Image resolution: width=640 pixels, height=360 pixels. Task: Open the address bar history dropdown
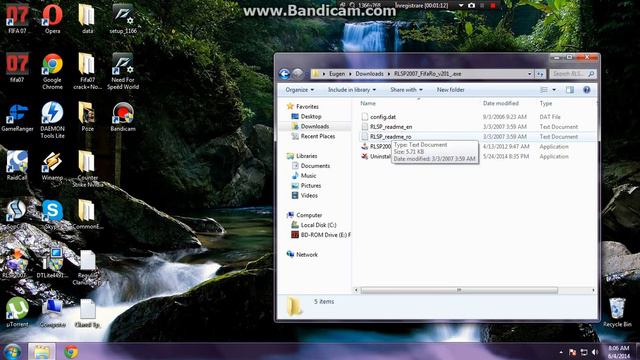click(x=530, y=74)
